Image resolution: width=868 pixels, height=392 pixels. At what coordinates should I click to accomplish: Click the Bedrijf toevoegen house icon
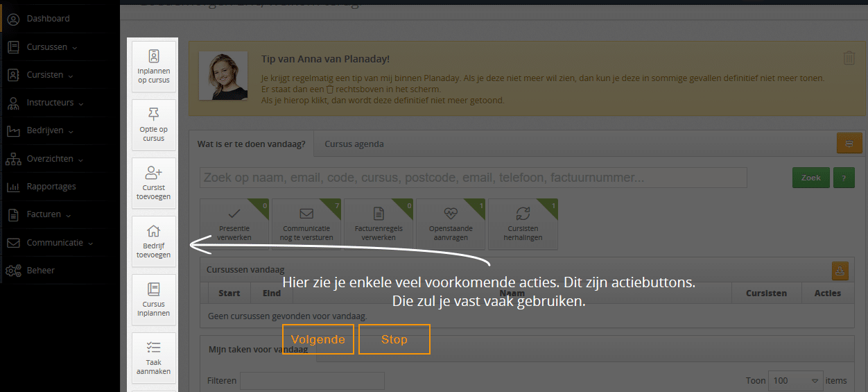point(154,232)
